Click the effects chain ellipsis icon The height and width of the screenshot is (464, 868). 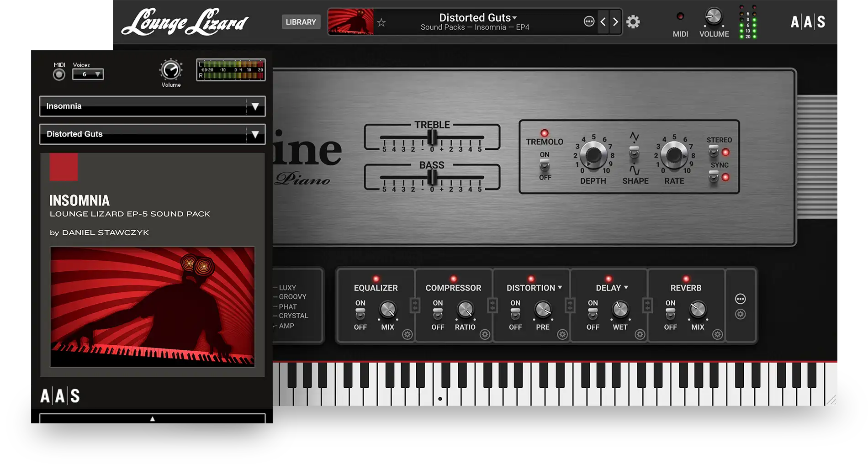740,299
